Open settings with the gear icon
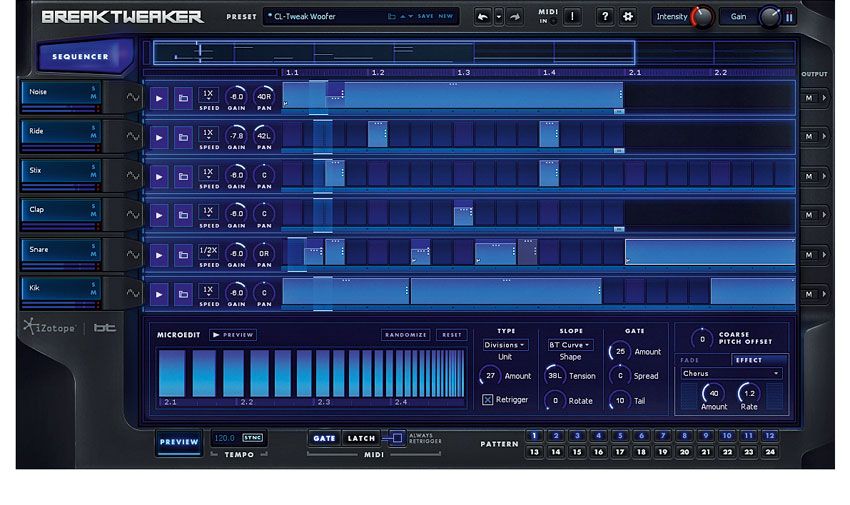This screenshot has height=505, width=850. pyautogui.click(x=628, y=17)
